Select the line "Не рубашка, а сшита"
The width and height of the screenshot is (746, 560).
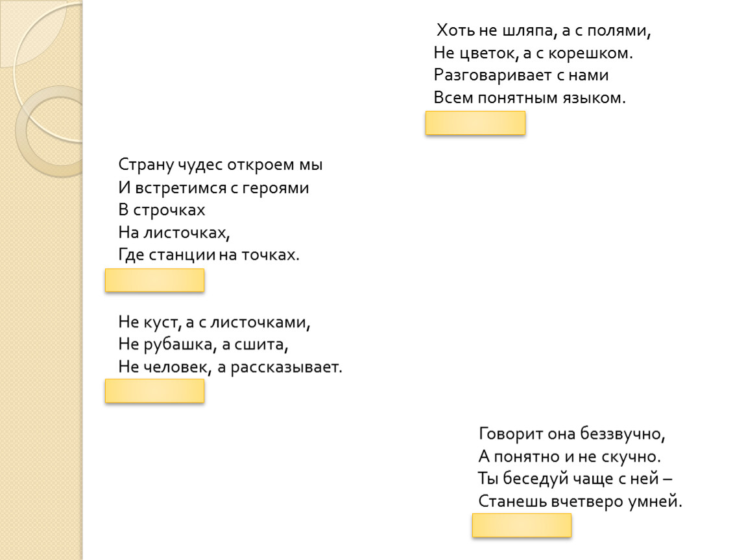point(203,344)
